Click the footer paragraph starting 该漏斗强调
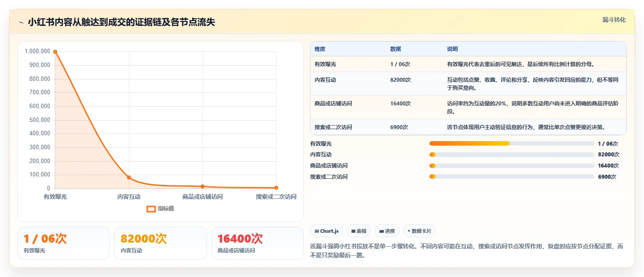 (x=466, y=252)
